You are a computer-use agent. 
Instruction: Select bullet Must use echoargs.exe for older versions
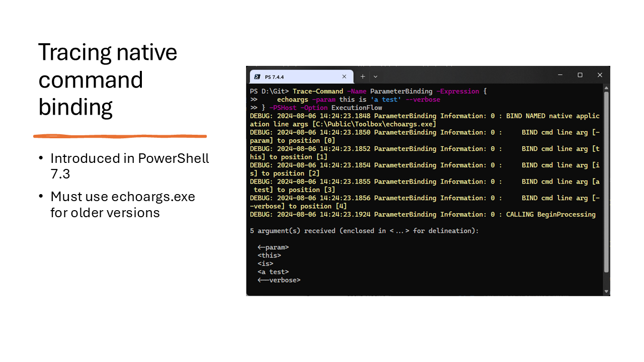pyautogui.click(x=122, y=204)
